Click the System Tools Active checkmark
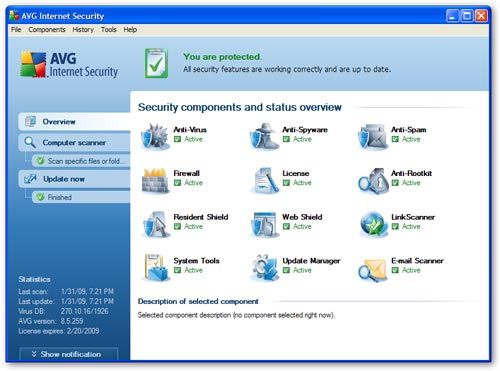Viewport: 500px width, 371px height. [177, 270]
